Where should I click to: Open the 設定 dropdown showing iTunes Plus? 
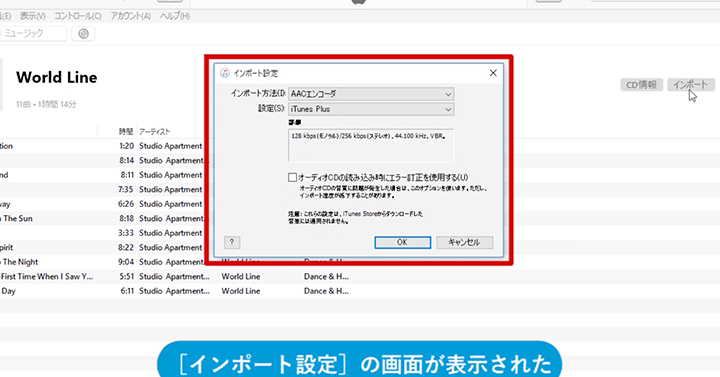[371, 109]
